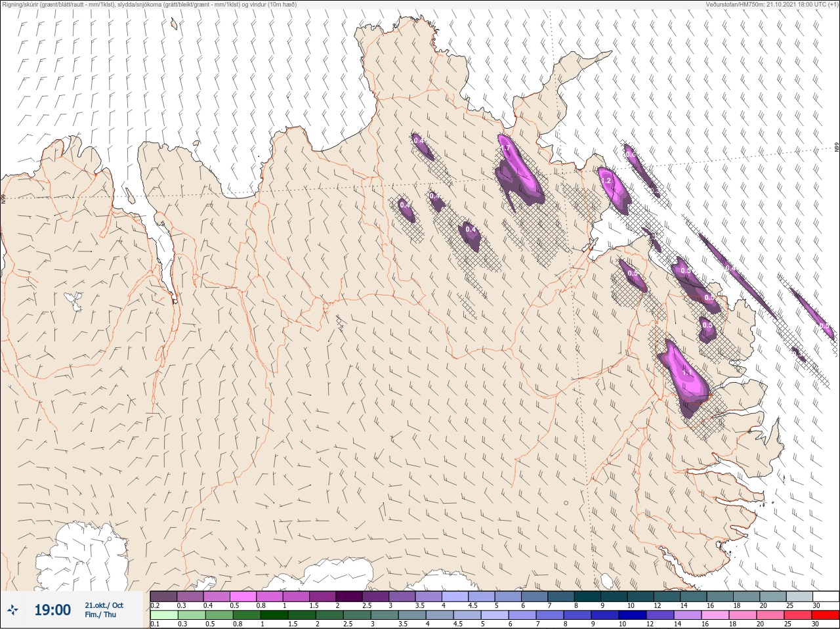The height and width of the screenshot is (629, 840).
Task: Click the 19:00 forecast time label
Action: pos(52,610)
